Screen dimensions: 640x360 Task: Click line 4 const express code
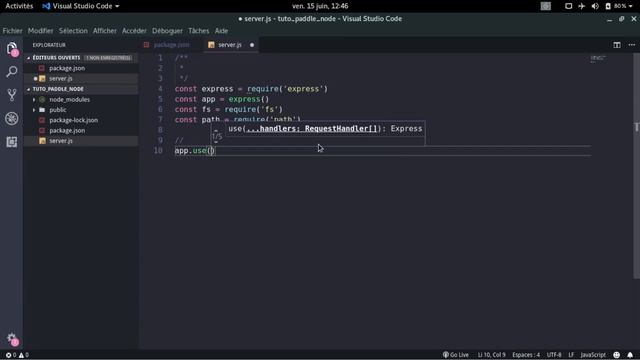[251, 89]
